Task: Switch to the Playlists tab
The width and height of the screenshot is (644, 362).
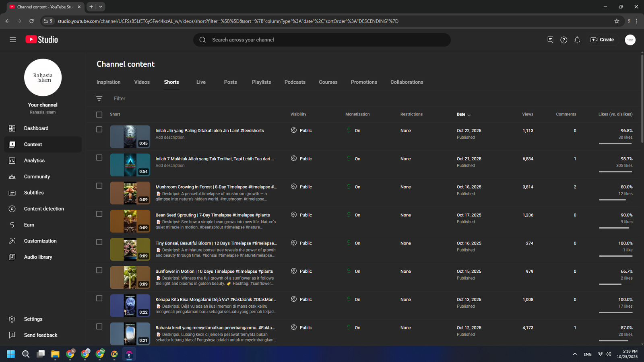Action: coord(261,82)
